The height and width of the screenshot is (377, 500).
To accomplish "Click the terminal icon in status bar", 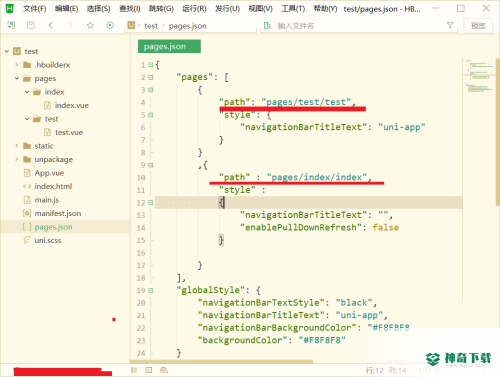I will pyautogui.click(x=149, y=370).
